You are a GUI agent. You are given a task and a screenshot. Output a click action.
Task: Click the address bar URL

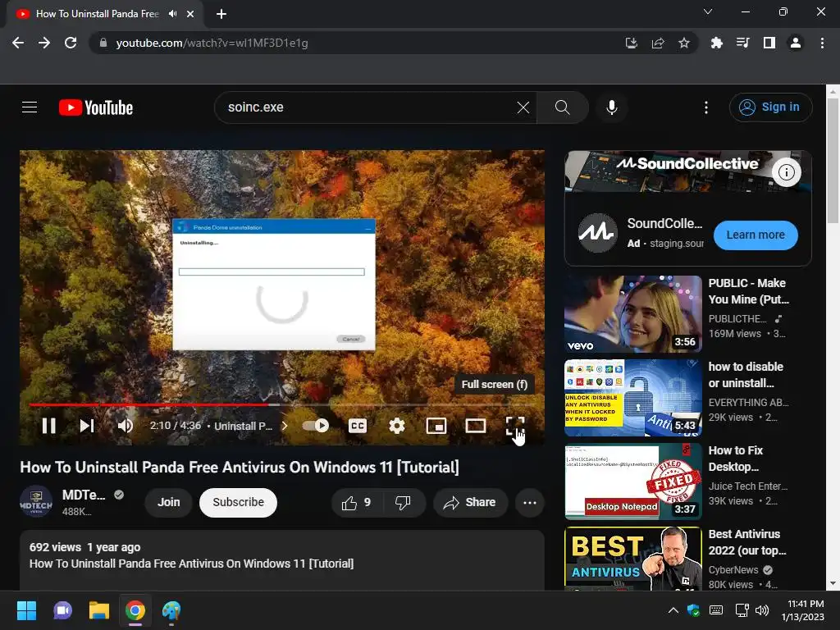(212, 43)
